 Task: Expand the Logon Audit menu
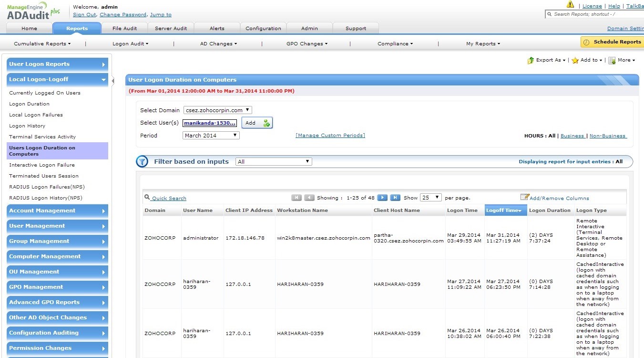[130, 43]
